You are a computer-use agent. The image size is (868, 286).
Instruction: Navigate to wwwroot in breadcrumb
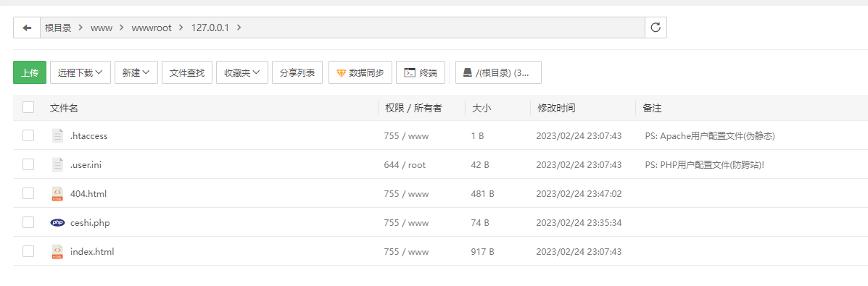(x=152, y=28)
